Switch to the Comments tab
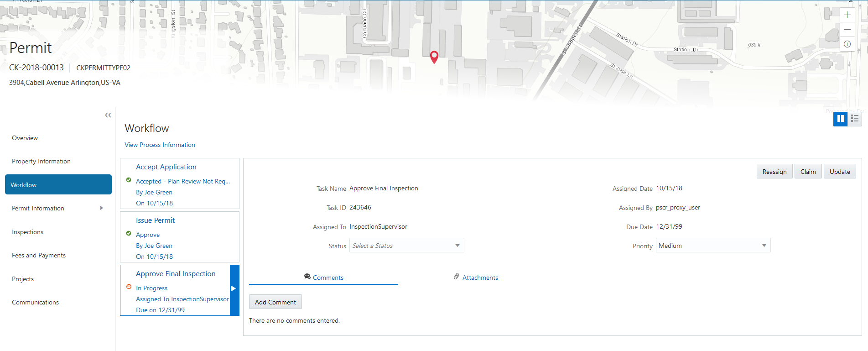Viewport: 868px width, 351px height. pyautogui.click(x=323, y=278)
